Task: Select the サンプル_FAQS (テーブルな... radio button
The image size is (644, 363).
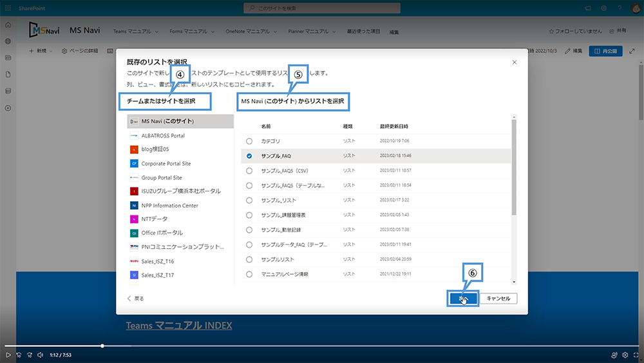Action: click(249, 186)
